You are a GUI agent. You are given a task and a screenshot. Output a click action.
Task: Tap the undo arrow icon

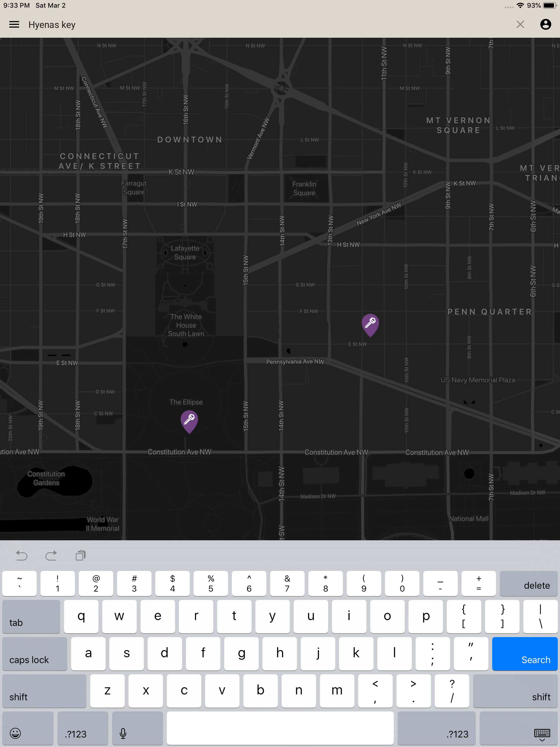[x=22, y=556]
